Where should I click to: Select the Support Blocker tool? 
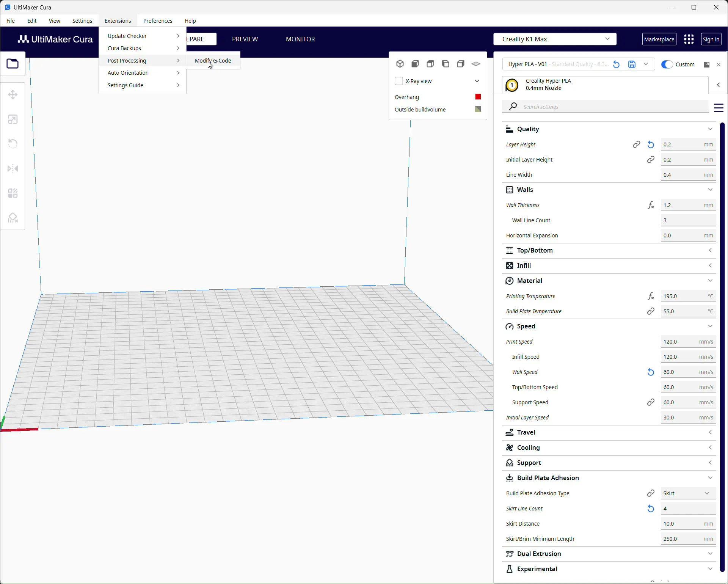coord(13,218)
